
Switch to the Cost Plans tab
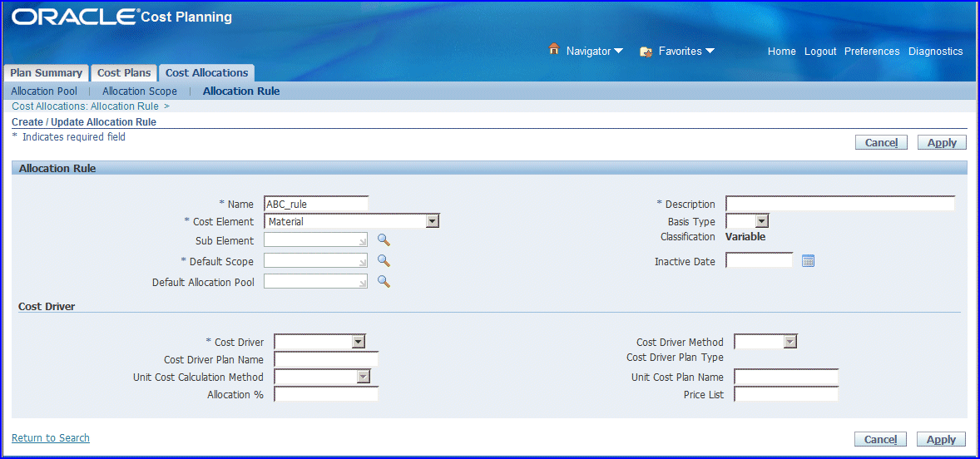[124, 73]
